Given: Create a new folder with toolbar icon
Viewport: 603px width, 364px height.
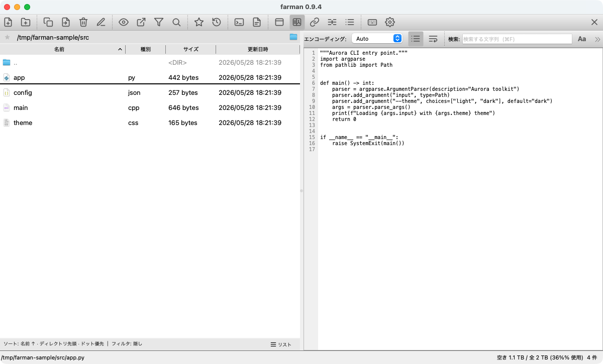Looking at the screenshot, I should 26,22.
